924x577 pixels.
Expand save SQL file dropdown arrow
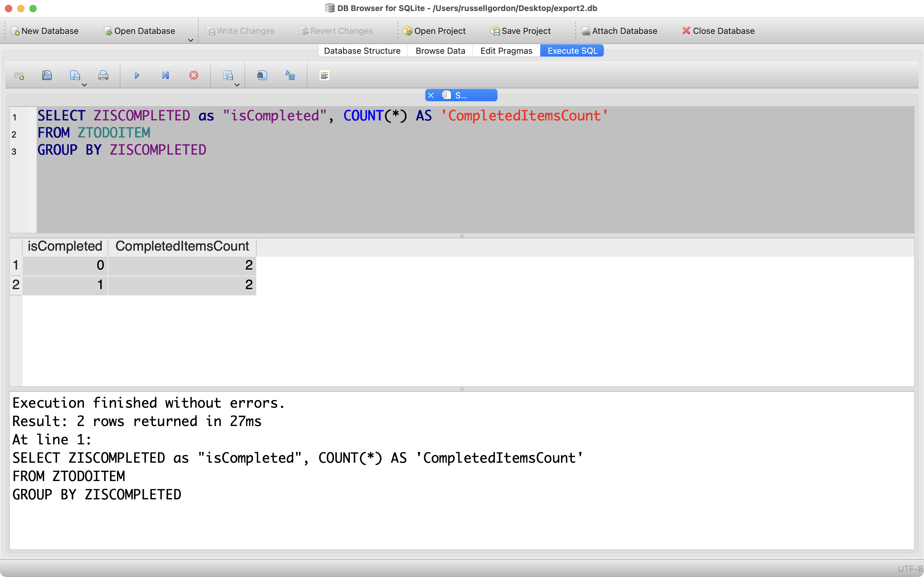(x=84, y=85)
